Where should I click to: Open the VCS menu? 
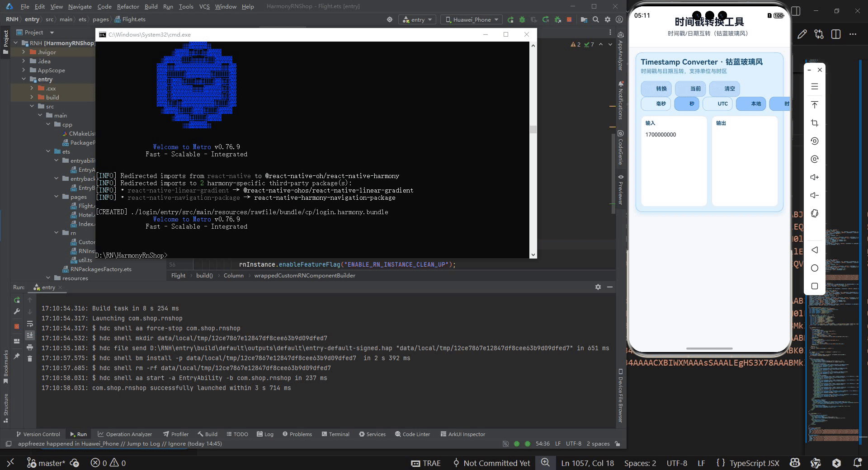[204, 6]
